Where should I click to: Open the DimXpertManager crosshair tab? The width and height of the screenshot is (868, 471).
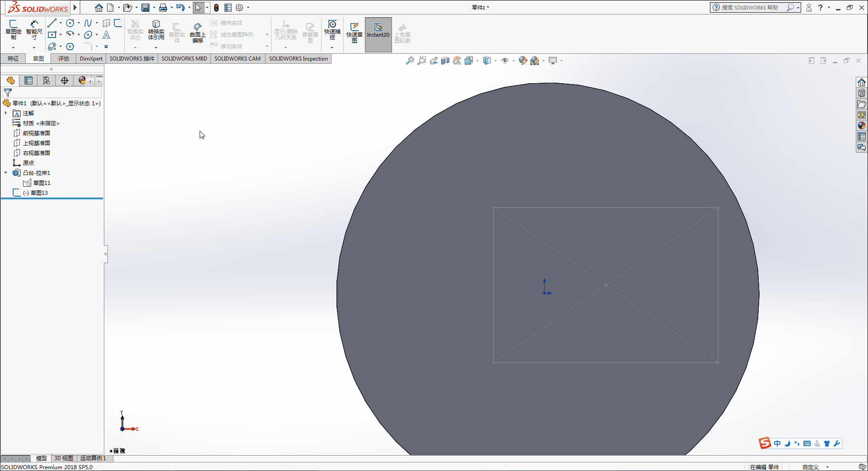coord(65,80)
